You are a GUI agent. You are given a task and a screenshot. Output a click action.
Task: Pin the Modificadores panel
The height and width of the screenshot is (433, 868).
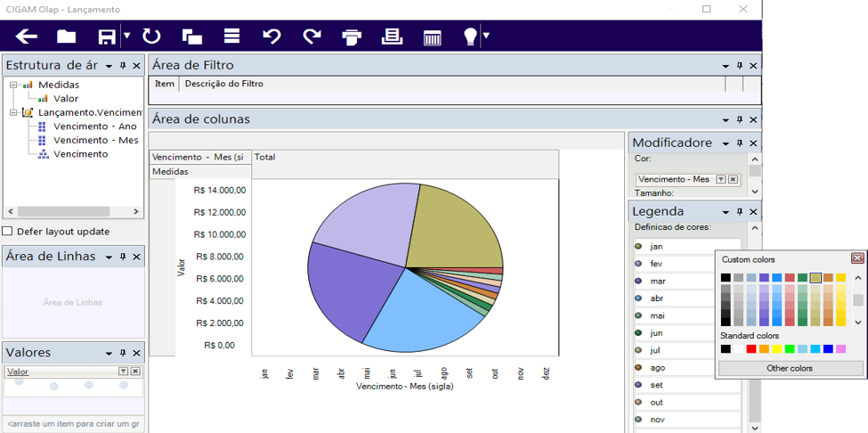point(740,143)
